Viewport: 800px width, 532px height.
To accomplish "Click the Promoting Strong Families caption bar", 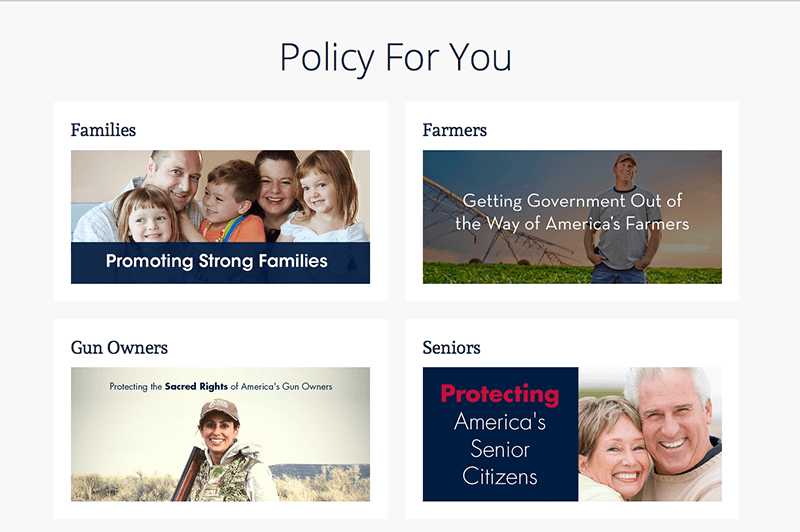I will point(220,263).
